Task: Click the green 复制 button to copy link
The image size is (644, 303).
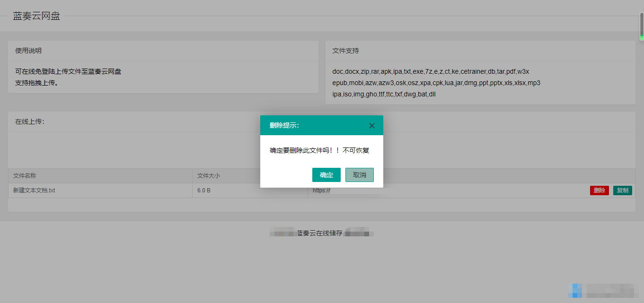Action: [x=622, y=190]
